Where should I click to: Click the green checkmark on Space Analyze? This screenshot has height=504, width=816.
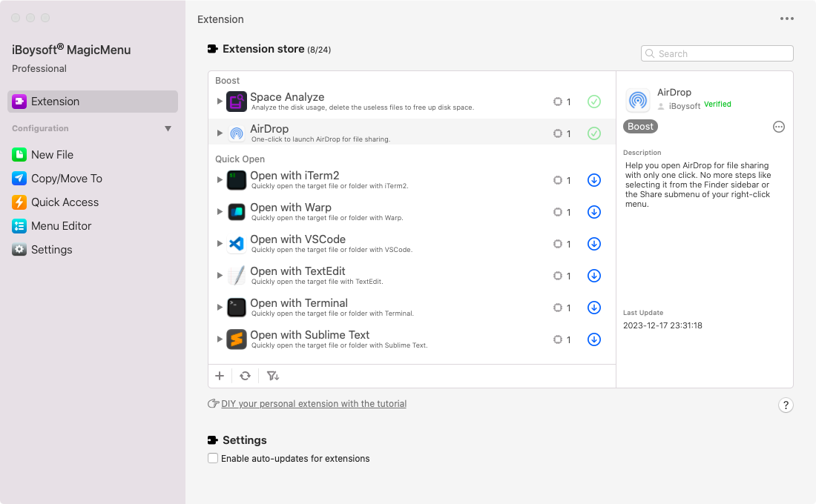point(593,101)
